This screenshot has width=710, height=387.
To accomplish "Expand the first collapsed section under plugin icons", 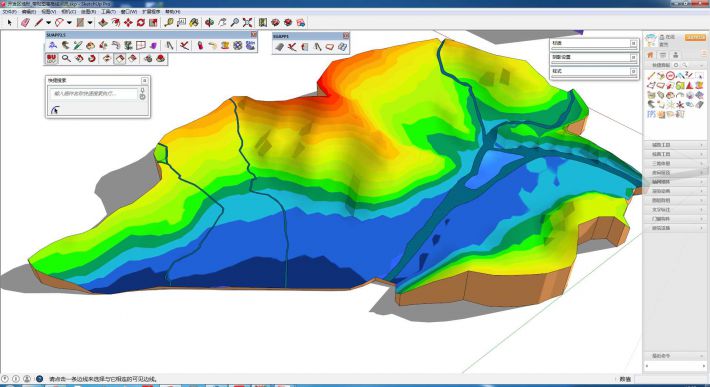I will click(675, 145).
